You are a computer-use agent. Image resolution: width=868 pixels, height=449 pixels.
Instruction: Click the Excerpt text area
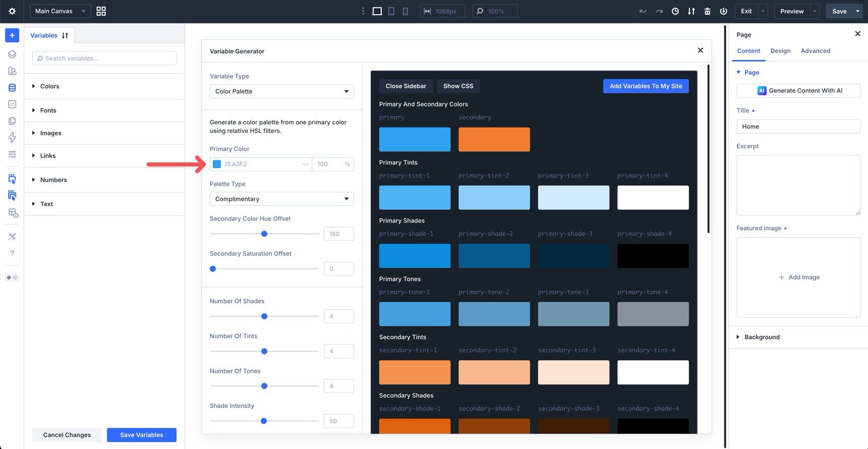pos(799,185)
